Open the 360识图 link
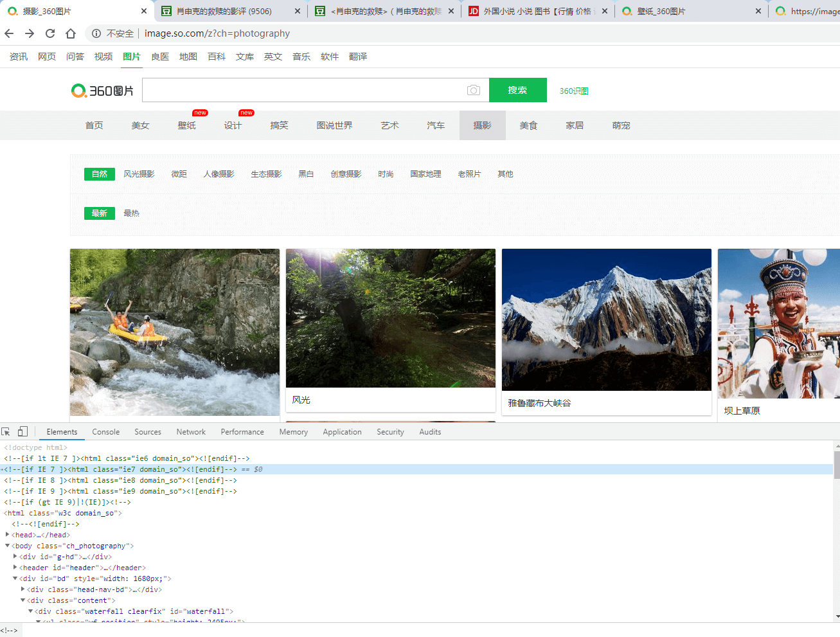The width and height of the screenshot is (840, 637). click(574, 91)
